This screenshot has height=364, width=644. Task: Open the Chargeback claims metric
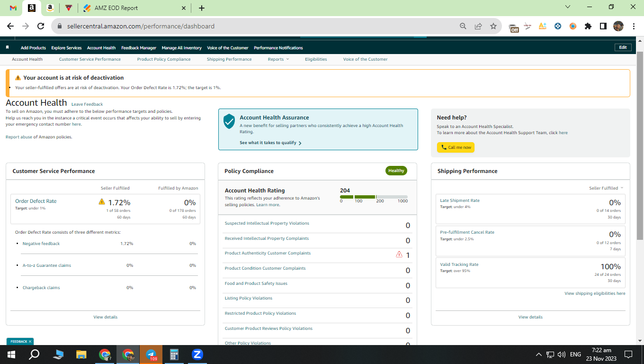tap(41, 288)
